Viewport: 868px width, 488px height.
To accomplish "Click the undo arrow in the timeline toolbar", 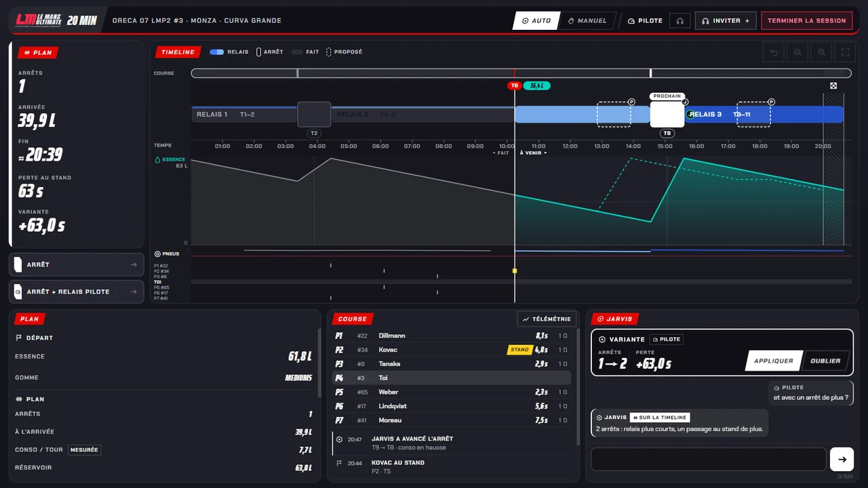I will 773,52.
